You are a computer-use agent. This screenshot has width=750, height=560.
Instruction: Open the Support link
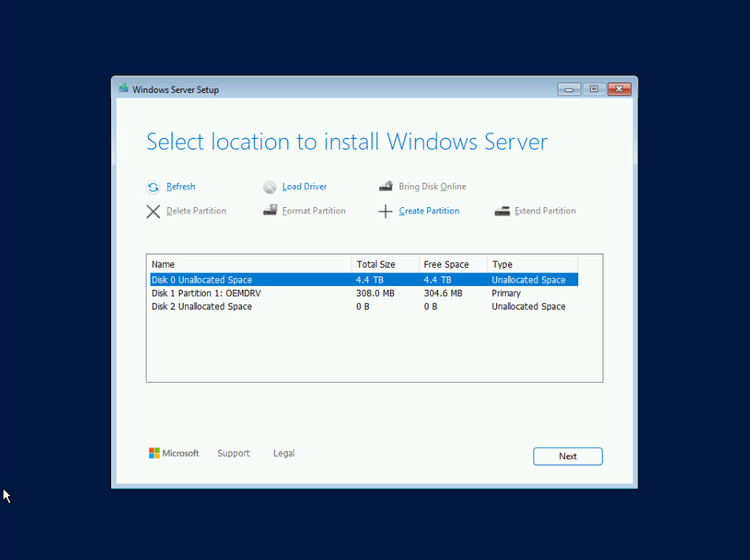click(233, 453)
